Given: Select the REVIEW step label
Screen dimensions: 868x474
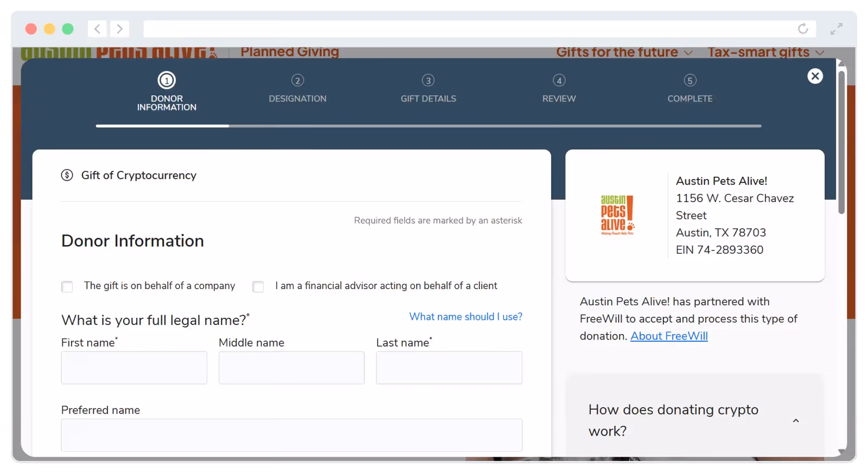Looking at the screenshot, I should click(559, 99).
